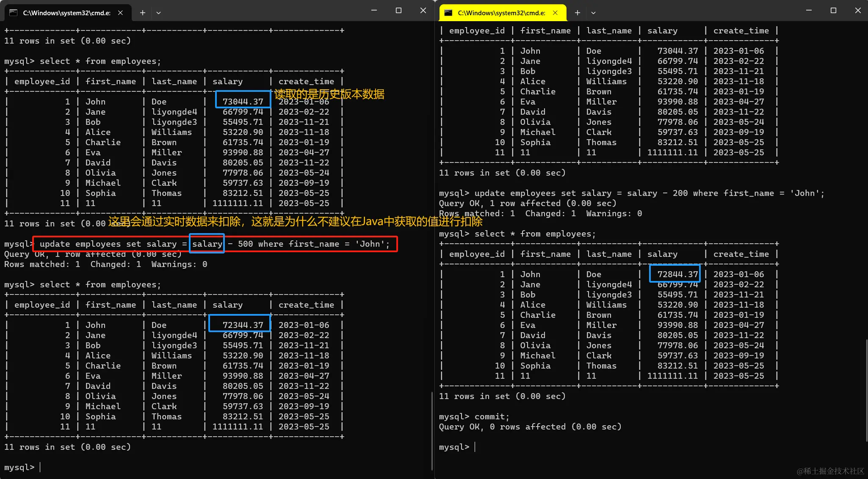Viewport: 868px width, 479px height.
Task: Click the cmd icon on right terminal tab
Action: 448,13
